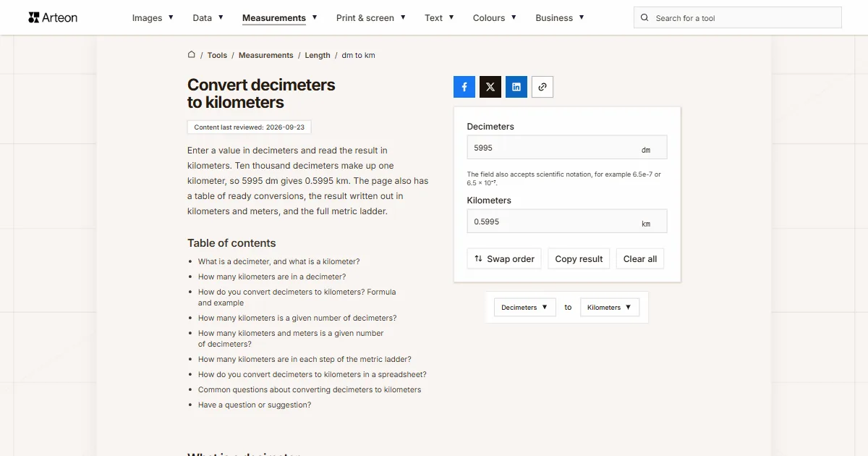This screenshot has width=868, height=456.
Task: Jump to the spreadsheet conversion section
Action: pos(312,375)
